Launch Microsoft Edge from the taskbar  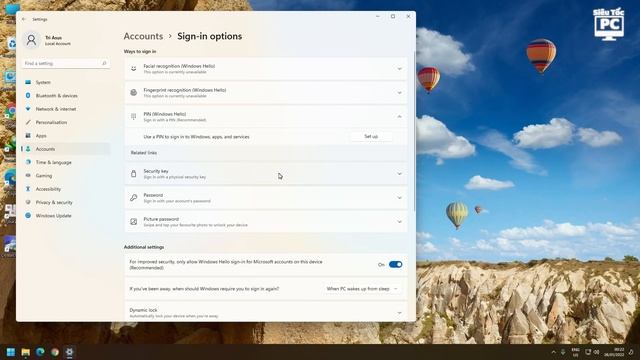click(x=40, y=352)
